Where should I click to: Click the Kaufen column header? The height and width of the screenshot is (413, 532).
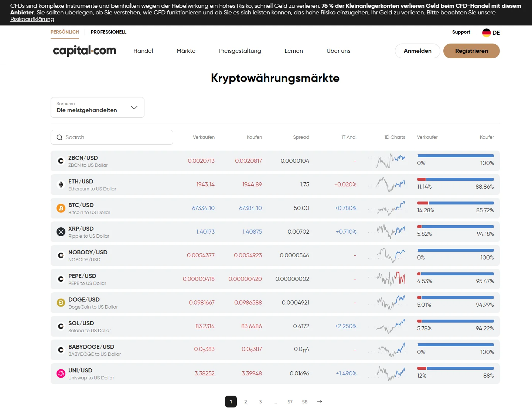point(254,137)
